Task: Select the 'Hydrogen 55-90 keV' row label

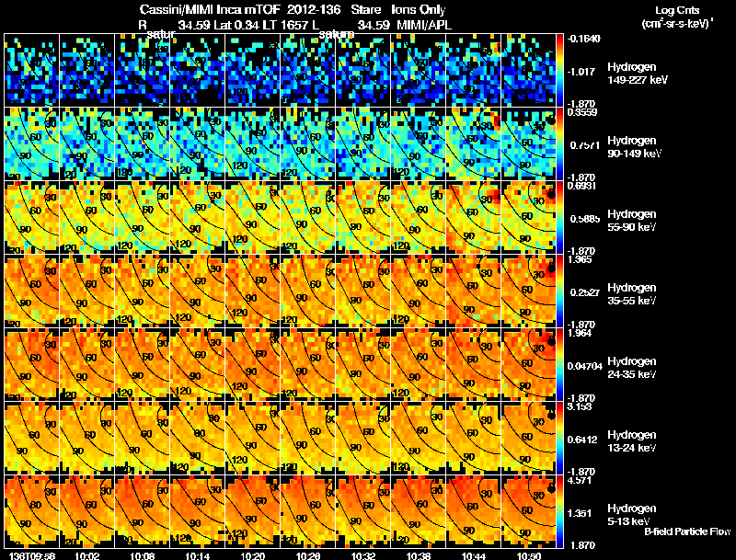Action: pos(631,221)
